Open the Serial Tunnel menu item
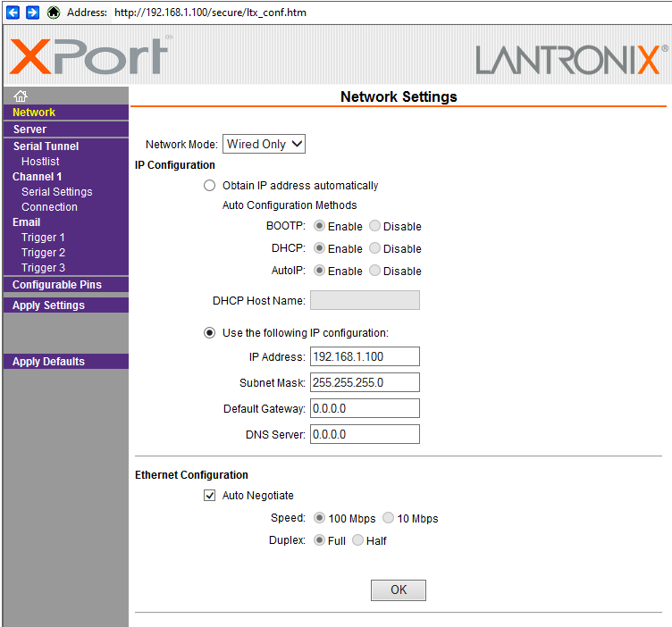The height and width of the screenshot is (627, 672). tap(46, 146)
